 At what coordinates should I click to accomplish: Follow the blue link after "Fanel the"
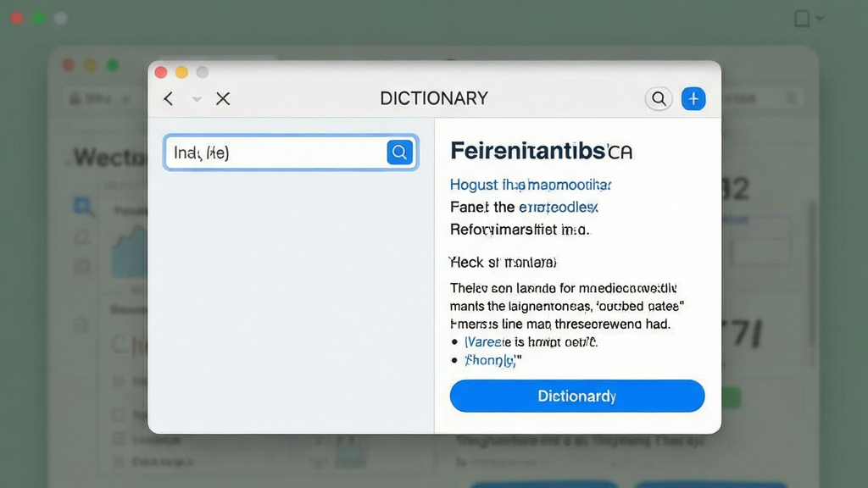558,208
